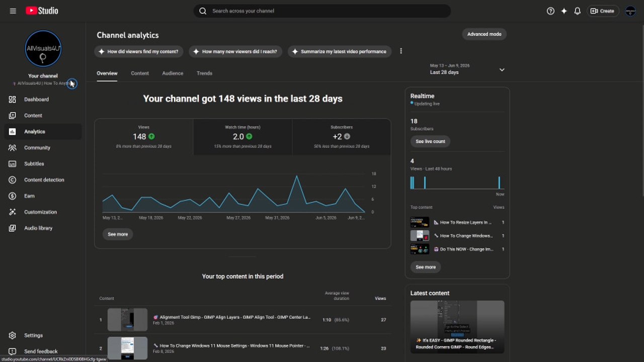Click the Content detection copyright icon
The image size is (644, 362).
[x=13, y=180]
